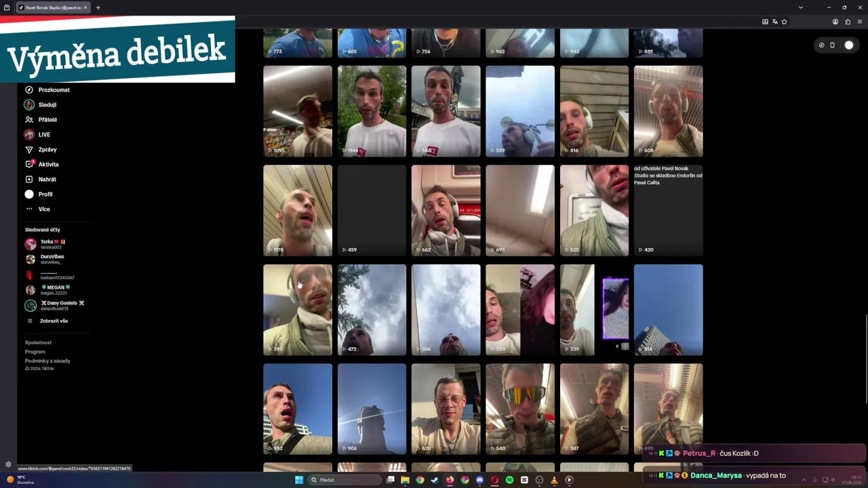Play the video with 608 views

pyautogui.click(x=668, y=111)
